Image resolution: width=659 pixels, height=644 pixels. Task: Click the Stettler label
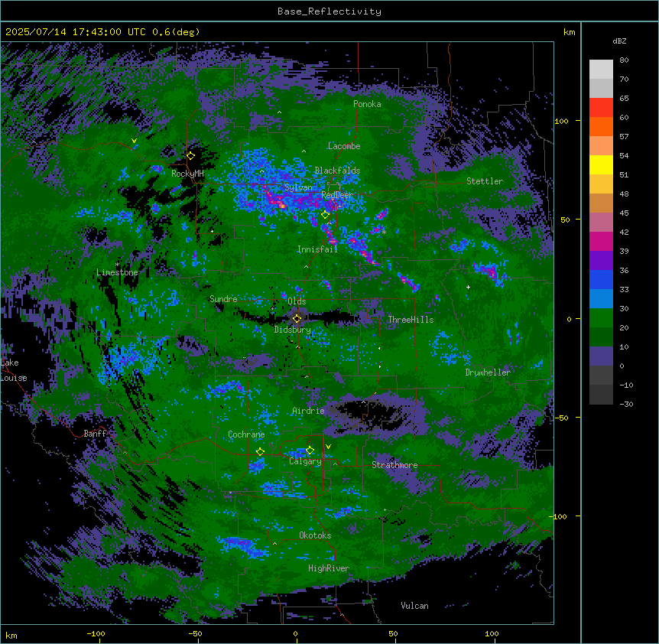[485, 181]
